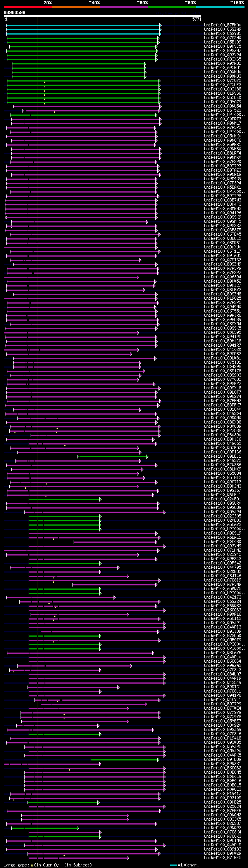
Task: Open the UniRef100_Q93VR4 entry
Action: pos(222,55)
